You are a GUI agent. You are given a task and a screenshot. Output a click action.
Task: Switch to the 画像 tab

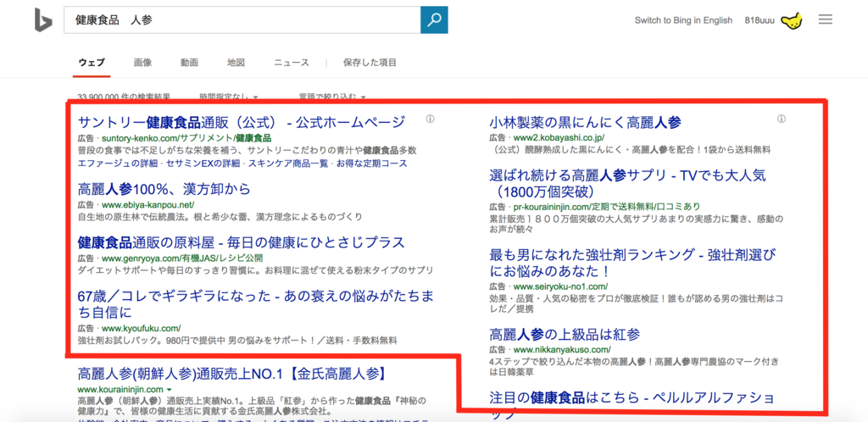point(142,63)
